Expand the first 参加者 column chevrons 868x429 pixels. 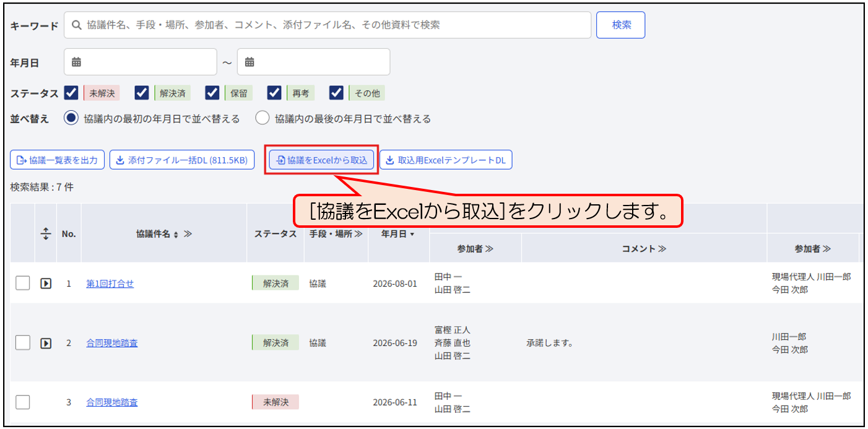489,249
